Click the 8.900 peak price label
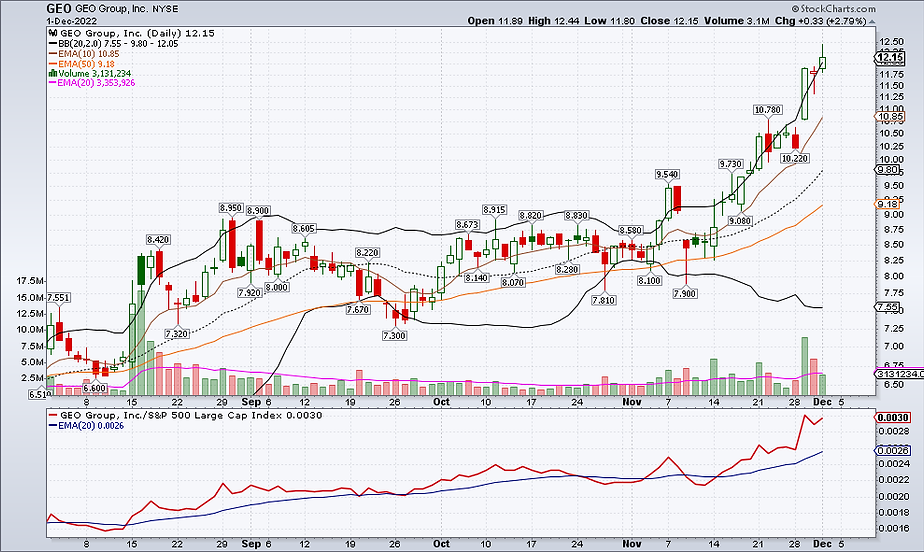The height and width of the screenshot is (552, 924). point(259,210)
